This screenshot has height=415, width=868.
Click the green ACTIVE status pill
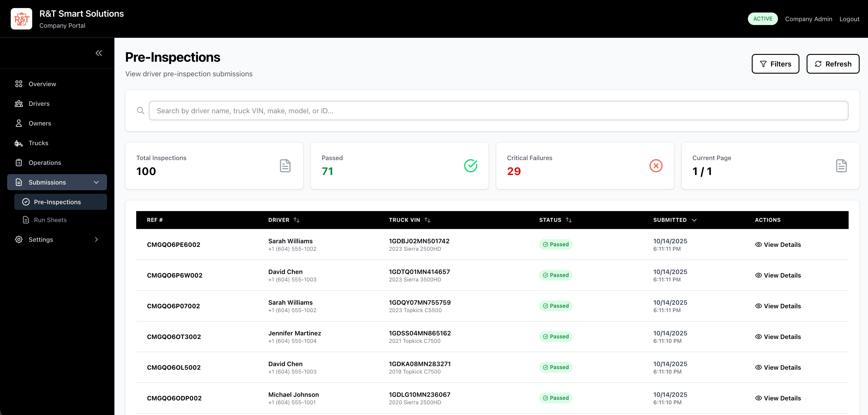pos(762,18)
